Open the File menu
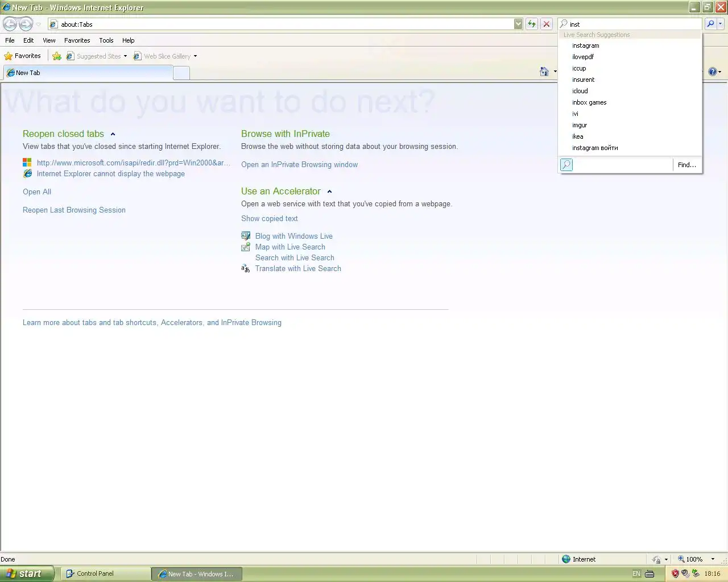The height and width of the screenshot is (582, 728). tap(10, 40)
